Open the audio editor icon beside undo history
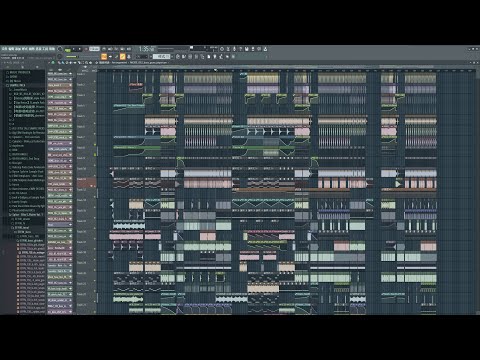 coord(228,49)
